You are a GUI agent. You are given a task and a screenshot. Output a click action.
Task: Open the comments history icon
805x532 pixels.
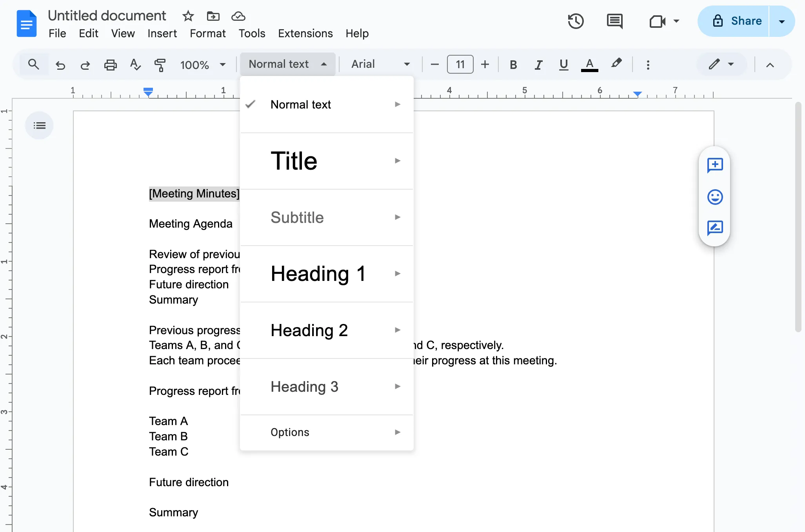(614, 21)
